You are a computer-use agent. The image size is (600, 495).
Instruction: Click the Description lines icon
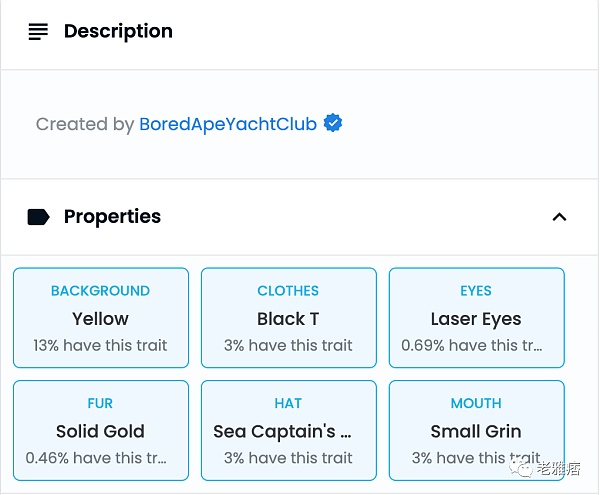point(38,32)
